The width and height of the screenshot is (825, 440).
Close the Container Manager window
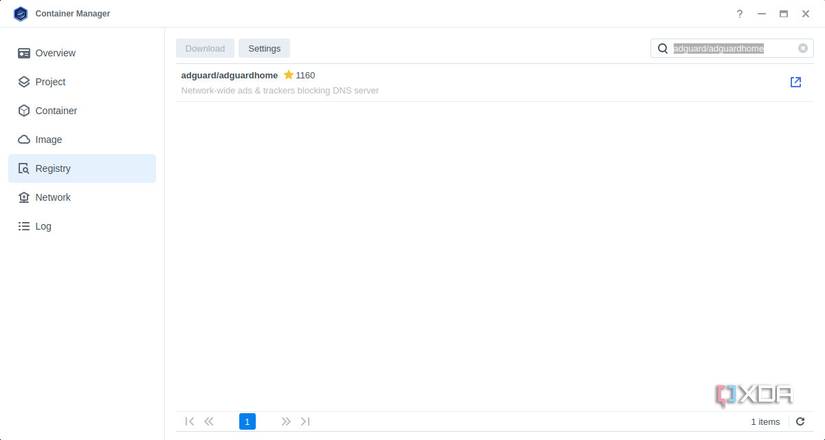coord(806,14)
